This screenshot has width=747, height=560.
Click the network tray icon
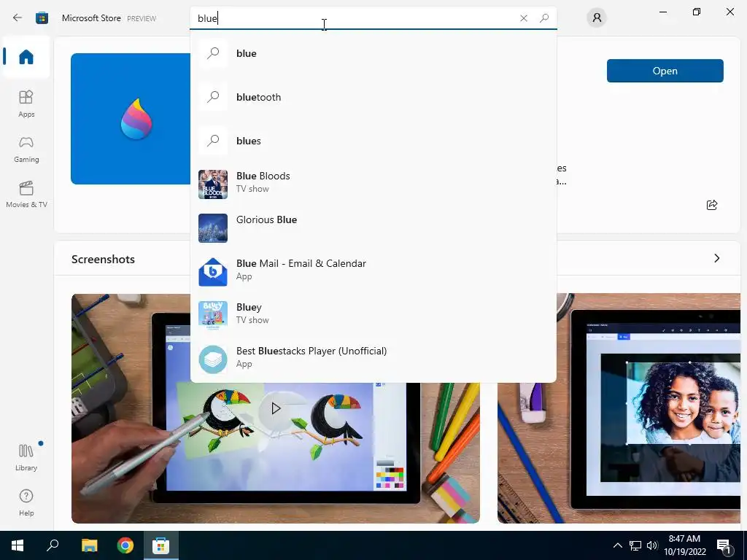tap(635, 545)
